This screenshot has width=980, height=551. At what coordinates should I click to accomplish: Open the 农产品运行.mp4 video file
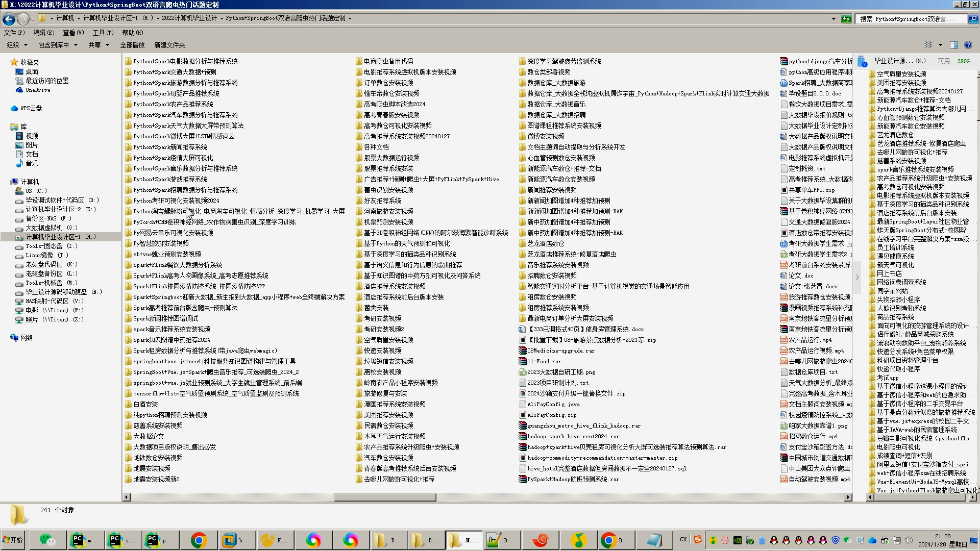click(810, 340)
